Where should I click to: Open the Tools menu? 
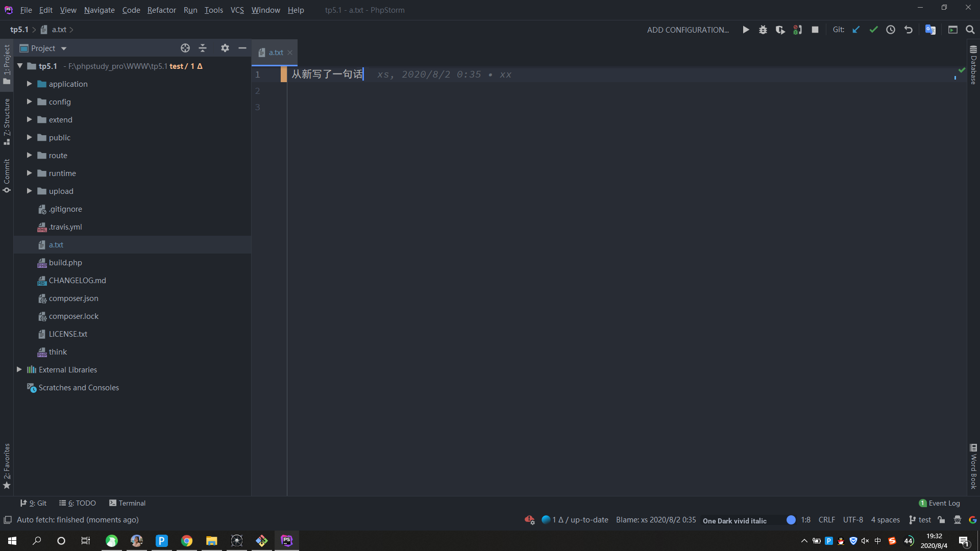[214, 10]
